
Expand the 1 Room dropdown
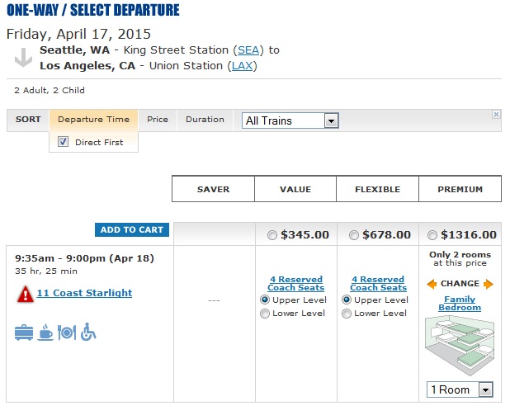tap(460, 389)
